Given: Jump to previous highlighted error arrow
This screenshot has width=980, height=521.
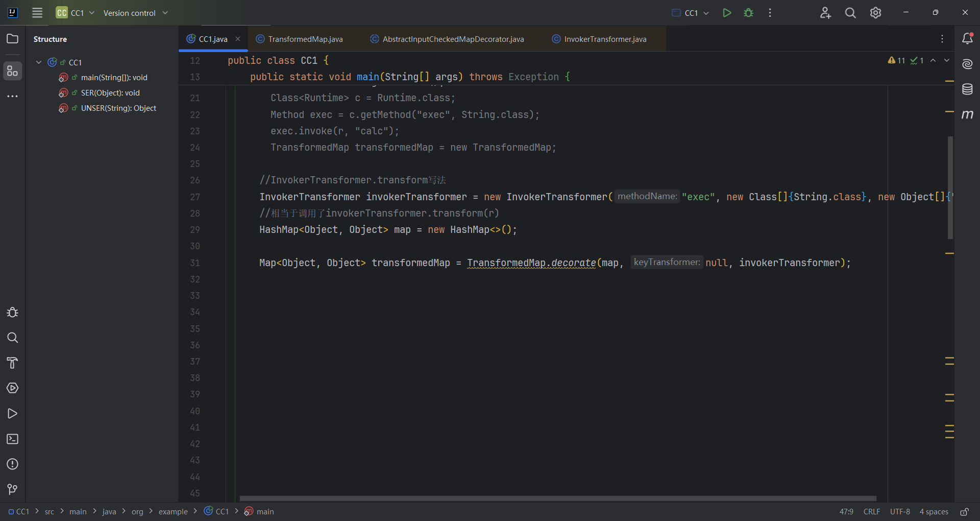Looking at the screenshot, I should [933, 60].
